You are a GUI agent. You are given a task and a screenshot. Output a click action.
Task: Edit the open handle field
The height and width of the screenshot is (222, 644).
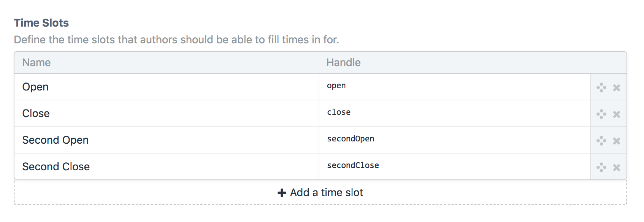pyautogui.click(x=455, y=87)
